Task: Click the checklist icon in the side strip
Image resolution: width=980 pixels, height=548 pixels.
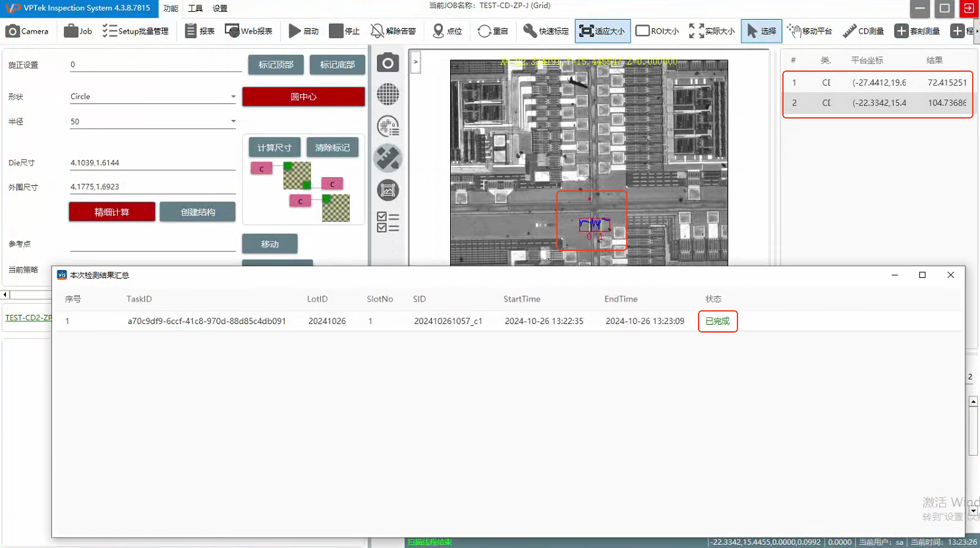Action: pos(388,222)
